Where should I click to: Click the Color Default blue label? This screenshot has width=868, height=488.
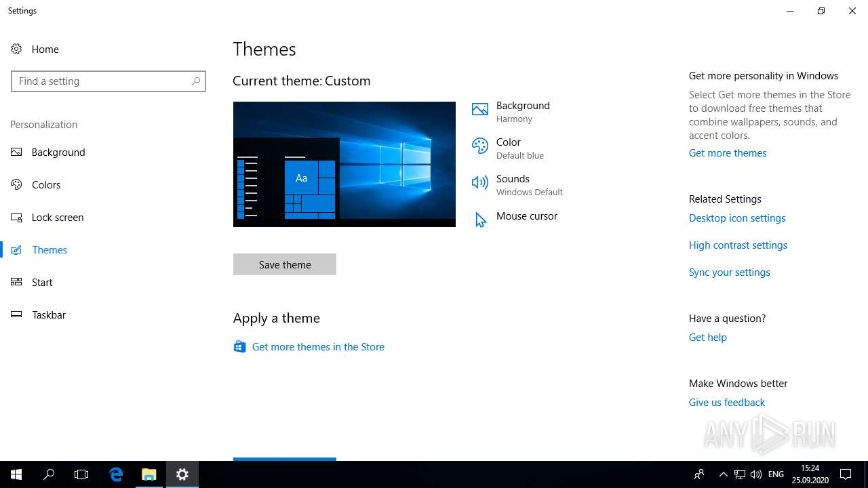tap(520, 148)
